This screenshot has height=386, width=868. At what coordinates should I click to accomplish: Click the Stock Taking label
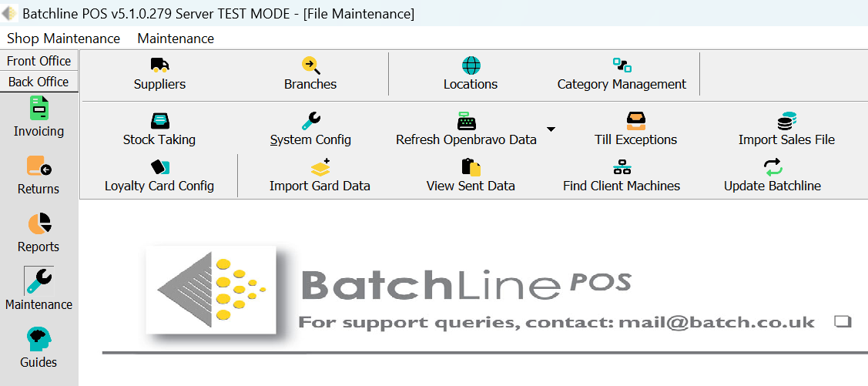pyautogui.click(x=159, y=139)
